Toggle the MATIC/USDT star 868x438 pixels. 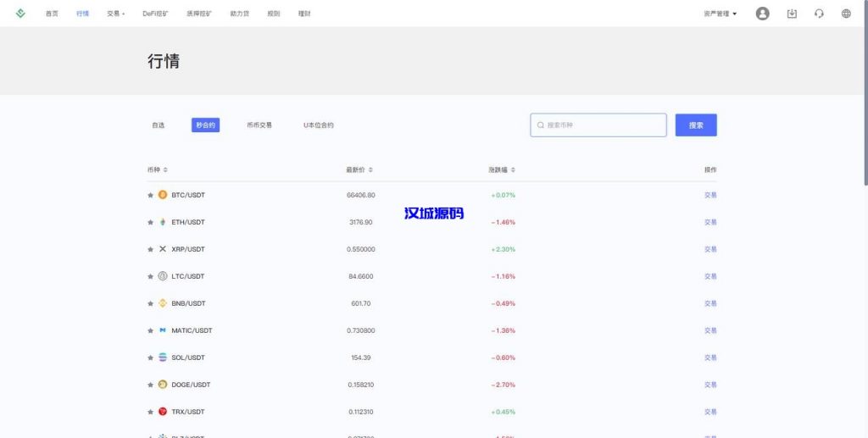click(150, 330)
